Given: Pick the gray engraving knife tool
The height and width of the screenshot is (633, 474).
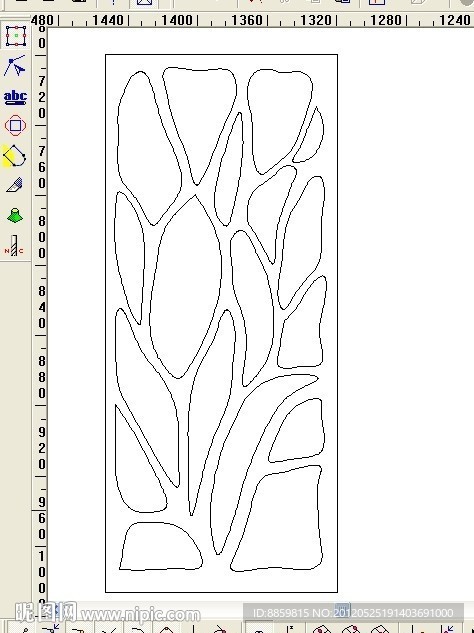Looking at the screenshot, I should pos(15,185).
